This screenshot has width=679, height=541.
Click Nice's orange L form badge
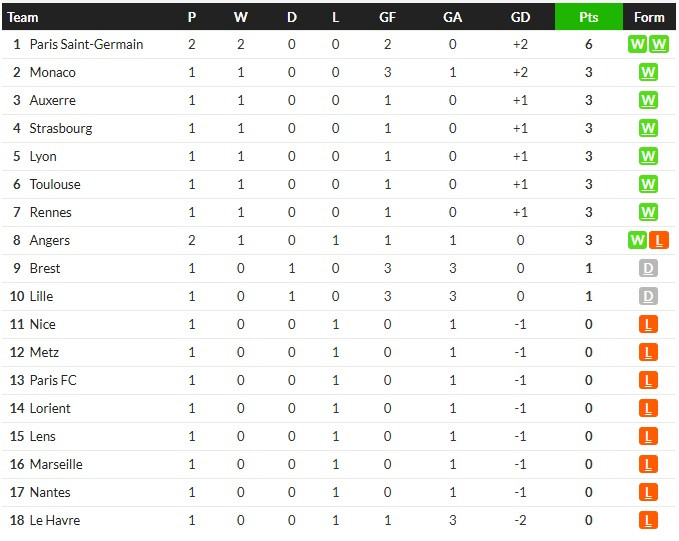648,324
